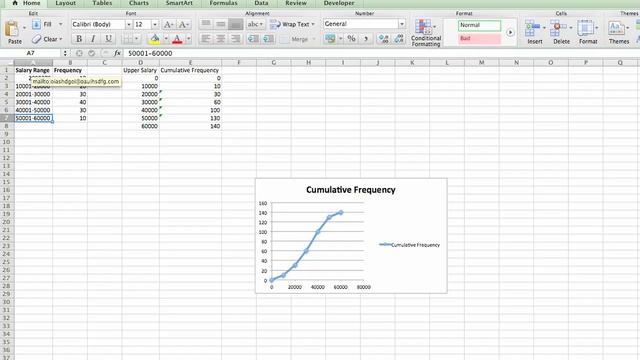Align text right icon

click(x=236, y=39)
